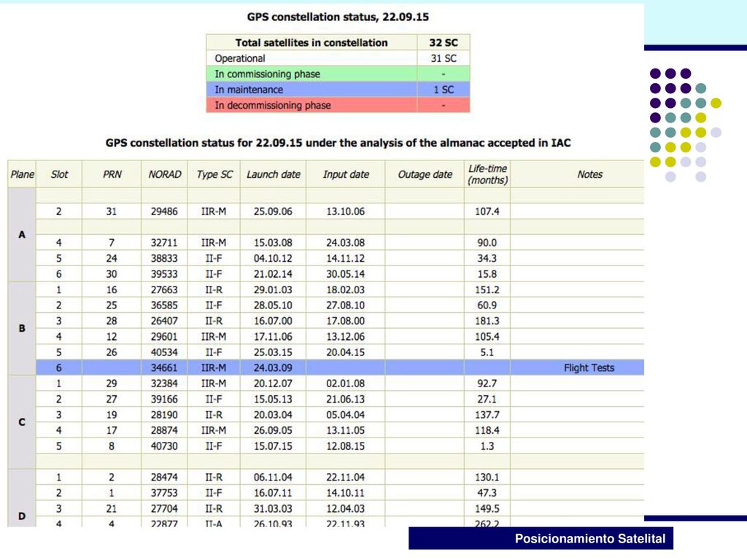Select NORAD number 40534

pos(164,352)
